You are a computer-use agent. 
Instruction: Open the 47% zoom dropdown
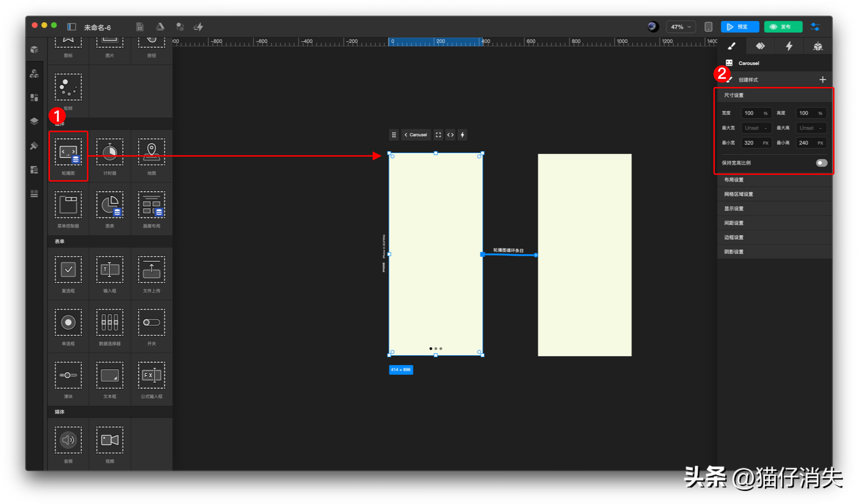point(681,27)
